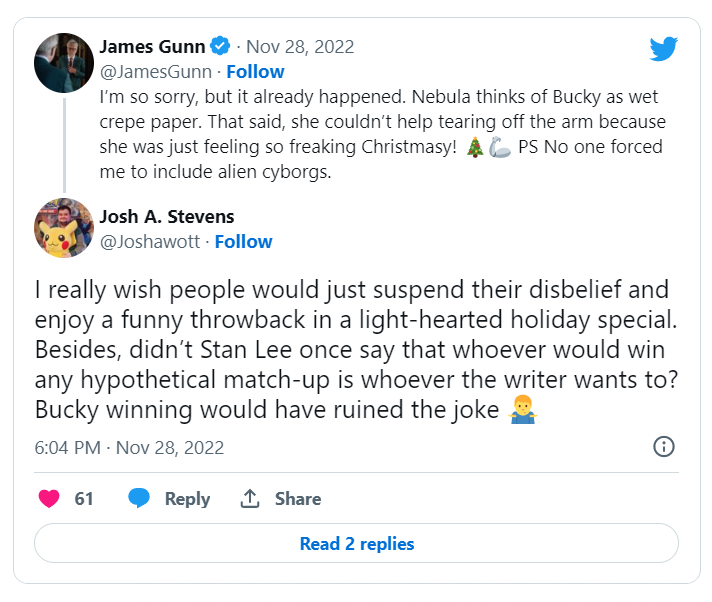Click the James Gunn display name
The height and width of the screenshot is (602, 712).
152,47
